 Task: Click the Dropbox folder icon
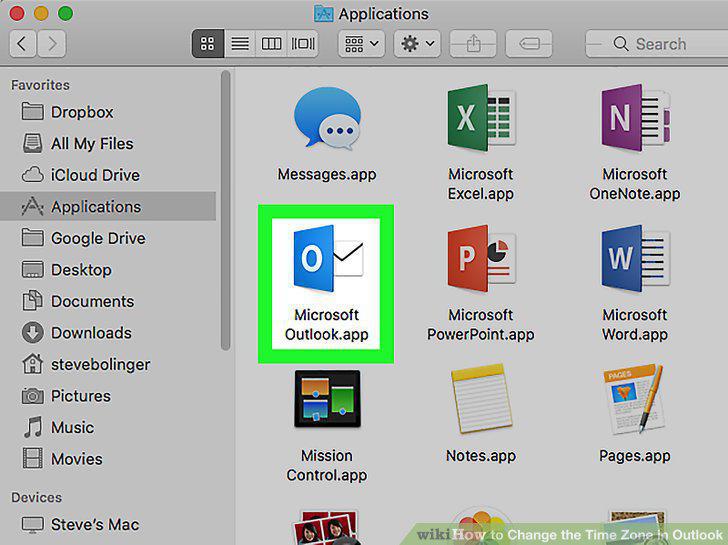click(x=32, y=111)
